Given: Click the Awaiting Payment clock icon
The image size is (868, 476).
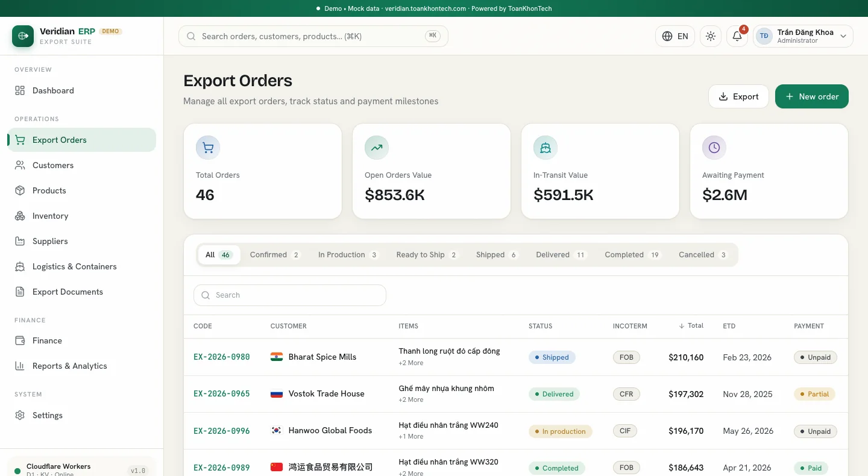Looking at the screenshot, I should (714, 148).
